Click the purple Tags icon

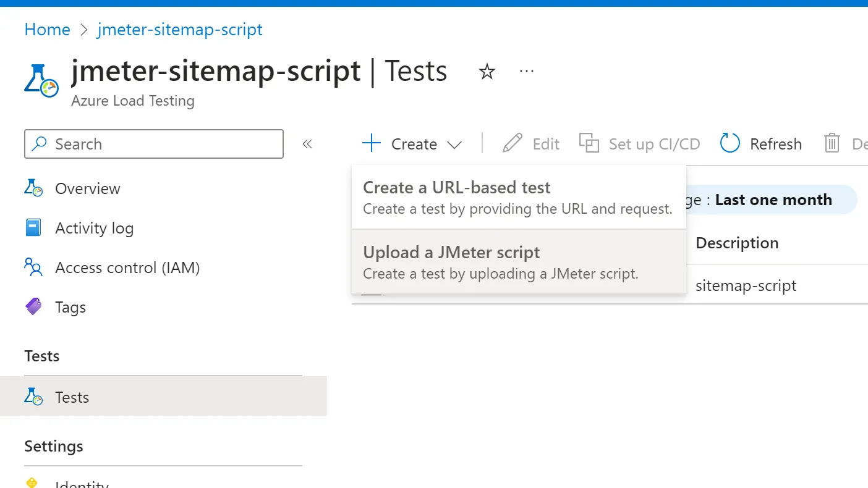33,307
